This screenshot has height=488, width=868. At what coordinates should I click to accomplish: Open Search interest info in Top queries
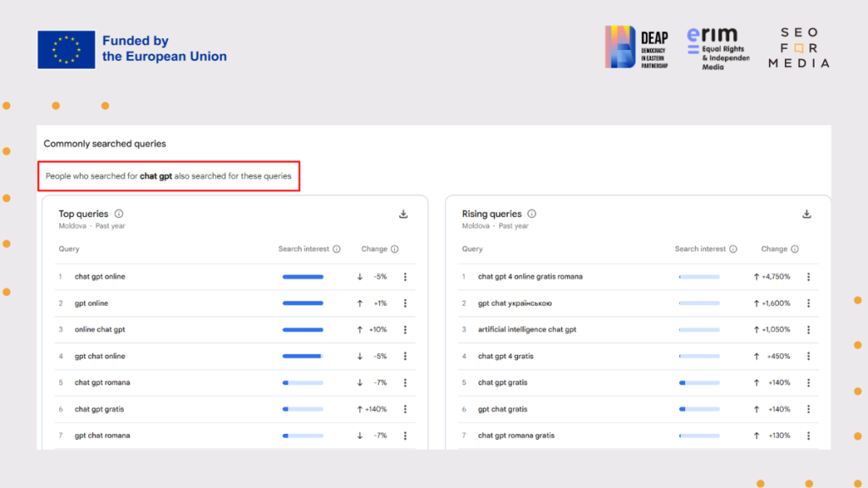coord(337,249)
